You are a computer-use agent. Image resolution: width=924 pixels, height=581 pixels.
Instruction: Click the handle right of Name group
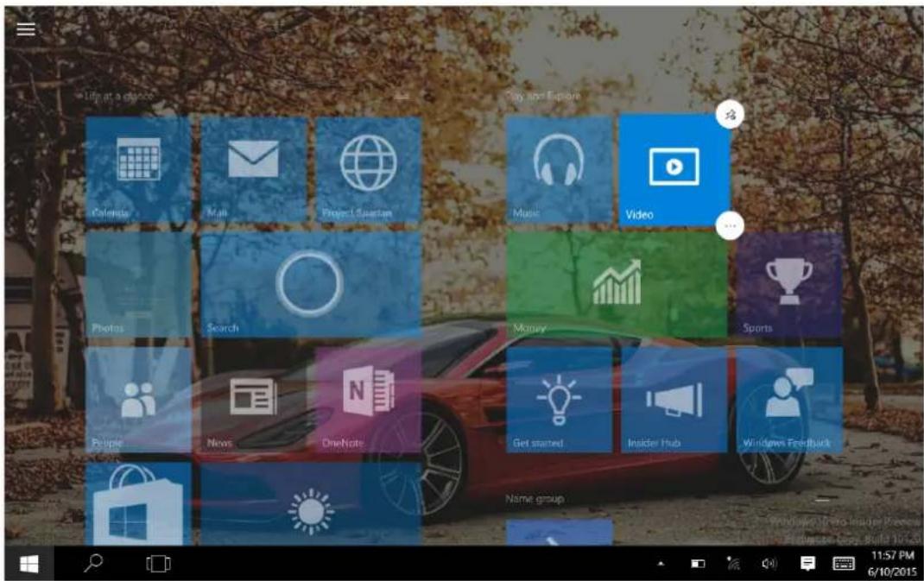[823, 500]
